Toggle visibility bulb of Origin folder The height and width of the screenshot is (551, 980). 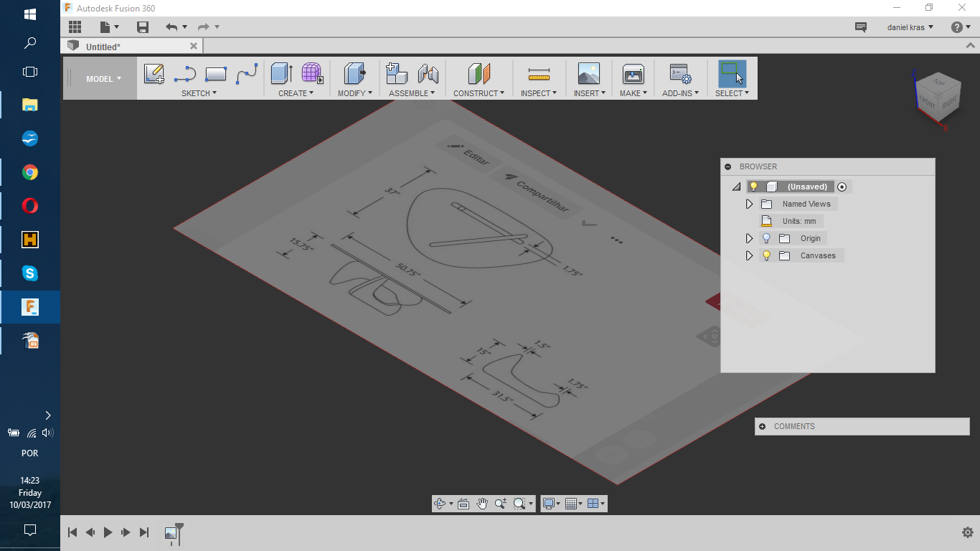(x=766, y=238)
